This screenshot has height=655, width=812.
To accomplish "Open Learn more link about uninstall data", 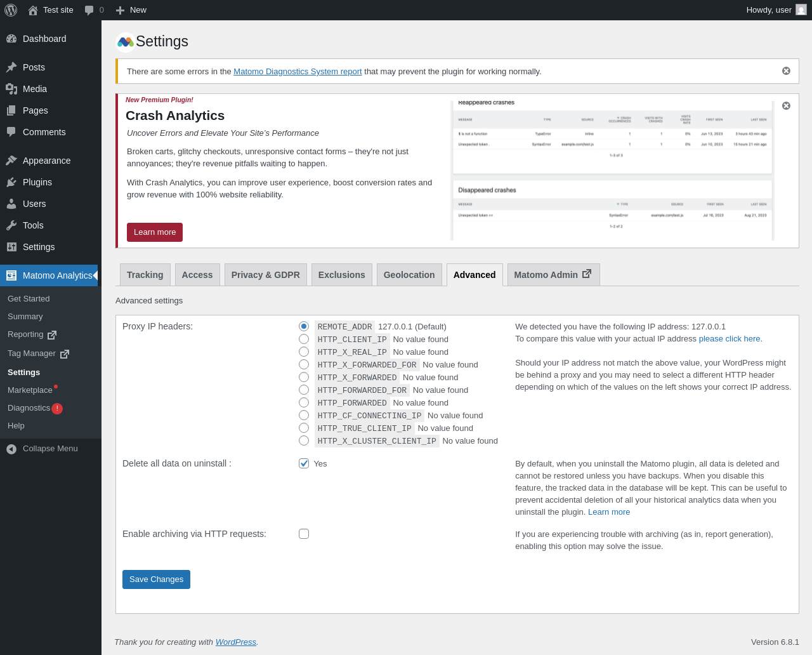I will pos(609,512).
